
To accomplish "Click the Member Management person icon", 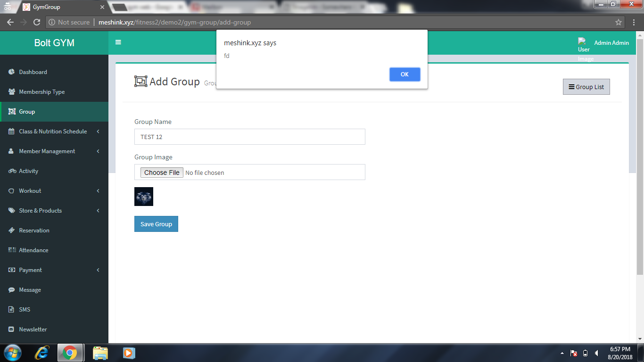I will point(11,151).
